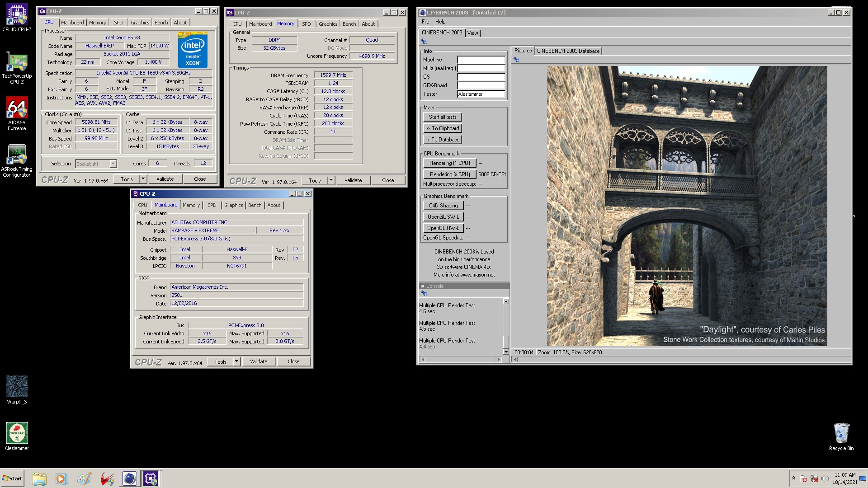Switch to the View tab in CINEBENCH

click(x=472, y=33)
